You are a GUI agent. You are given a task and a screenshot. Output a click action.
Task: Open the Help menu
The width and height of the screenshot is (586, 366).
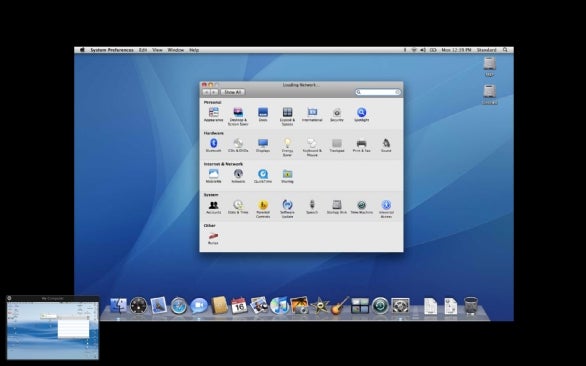pos(194,50)
